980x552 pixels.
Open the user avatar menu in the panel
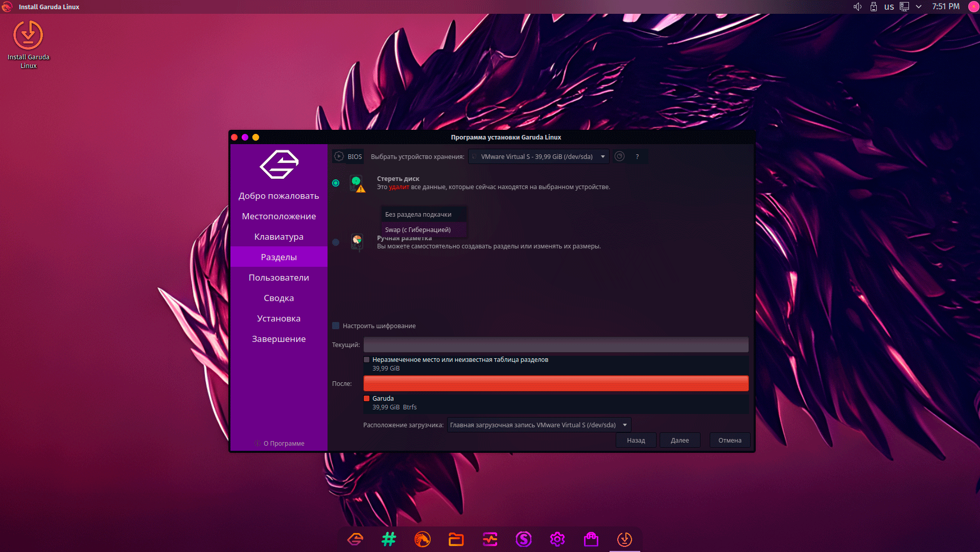tap(973, 7)
